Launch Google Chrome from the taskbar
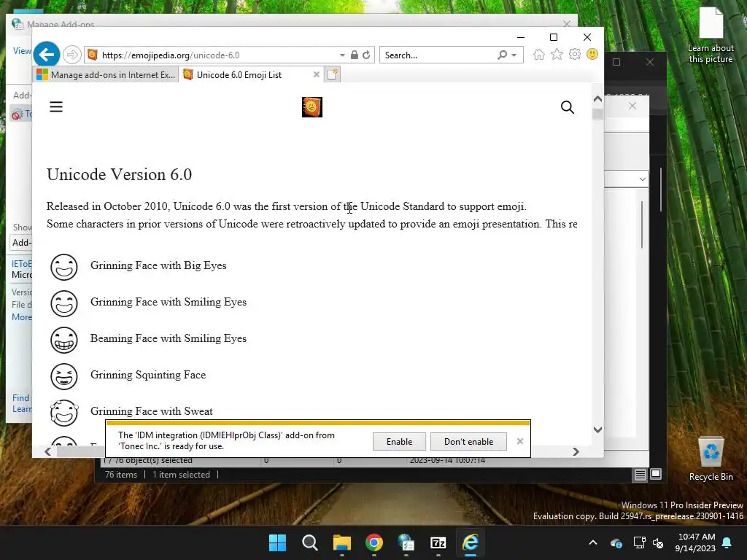747x560 pixels. point(374,542)
